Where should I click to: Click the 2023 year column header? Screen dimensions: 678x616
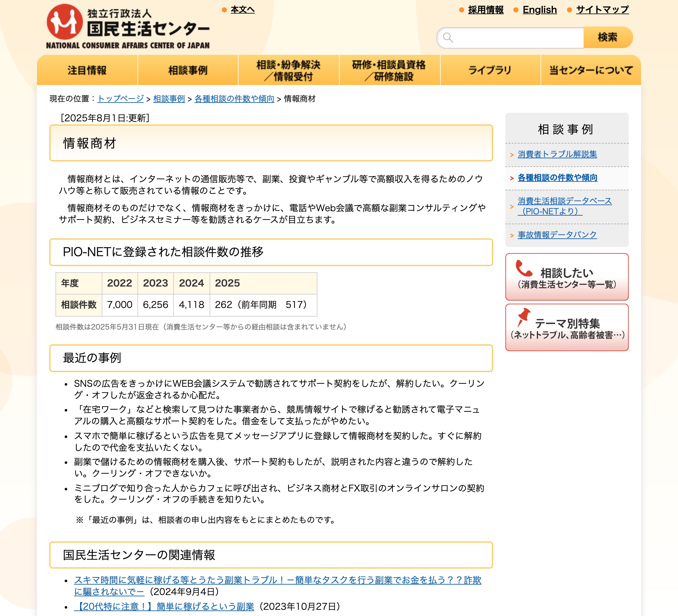pos(155,283)
